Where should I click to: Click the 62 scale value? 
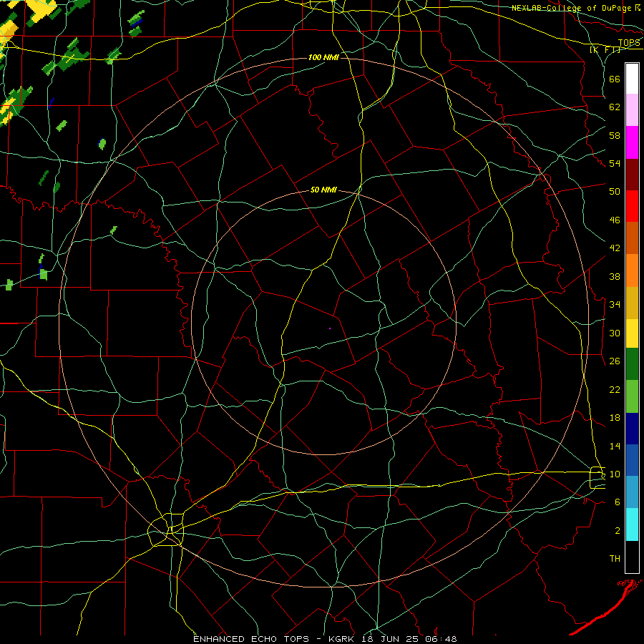tap(615, 107)
